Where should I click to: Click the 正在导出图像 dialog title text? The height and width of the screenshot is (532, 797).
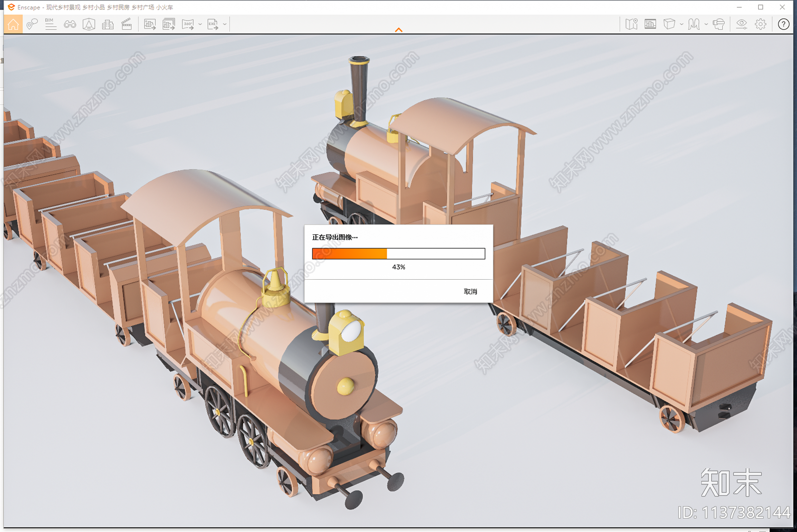pyautogui.click(x=335, y=237)
